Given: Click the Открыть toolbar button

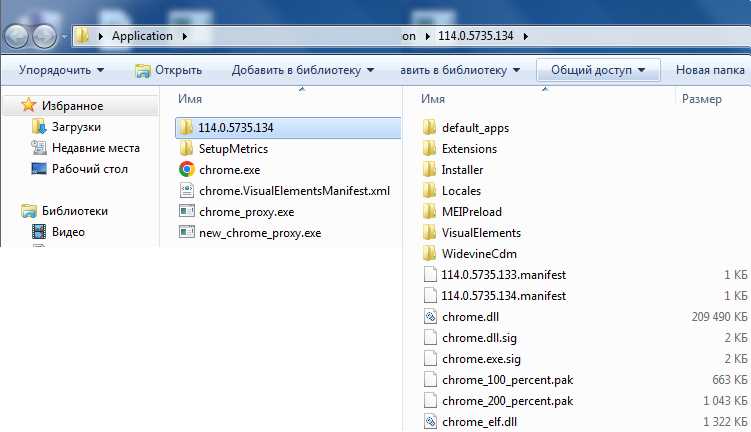Looking at the screenshot, I should pos(169,70).
